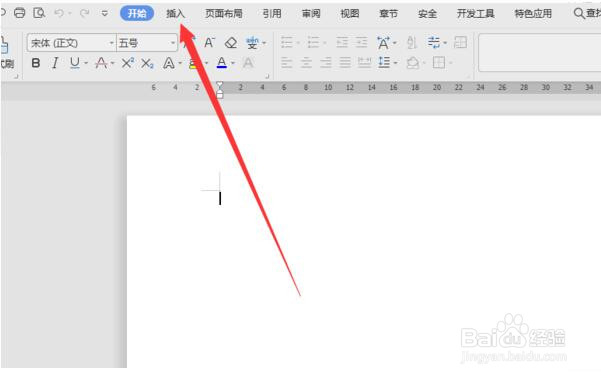
Task: Switch to the 审阅 tab
Action: (x=311, y=13)
